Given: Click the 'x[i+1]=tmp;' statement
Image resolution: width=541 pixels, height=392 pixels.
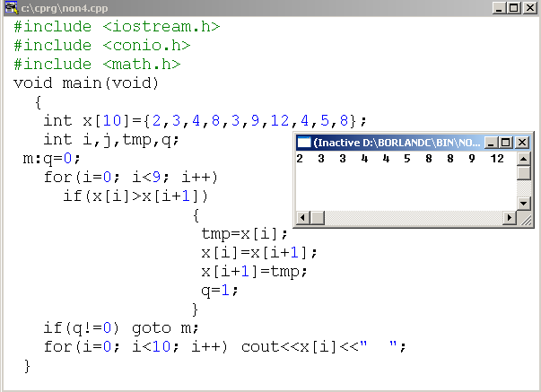Looking at the screenshot, I should (x=254, y=272).
